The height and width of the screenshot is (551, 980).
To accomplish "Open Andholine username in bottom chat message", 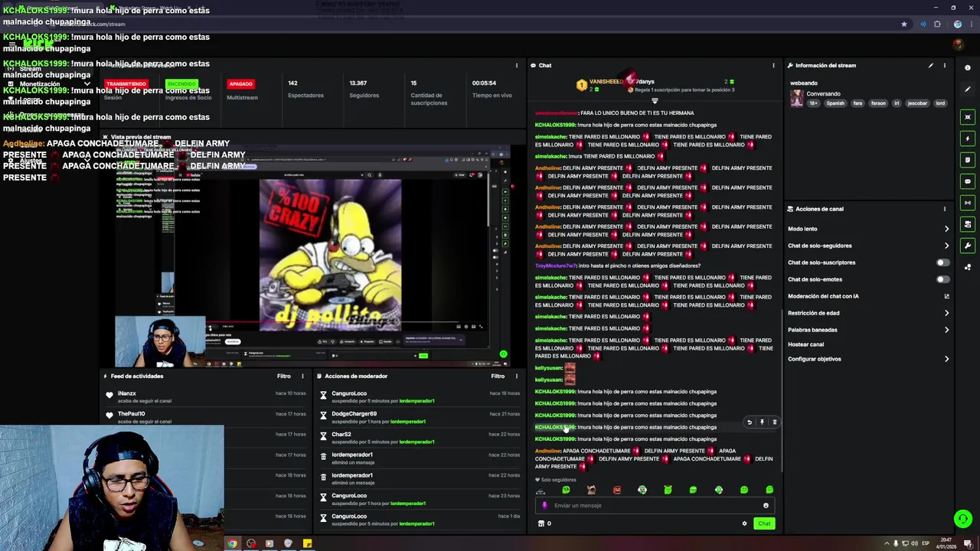I will (x=548, y=451).
